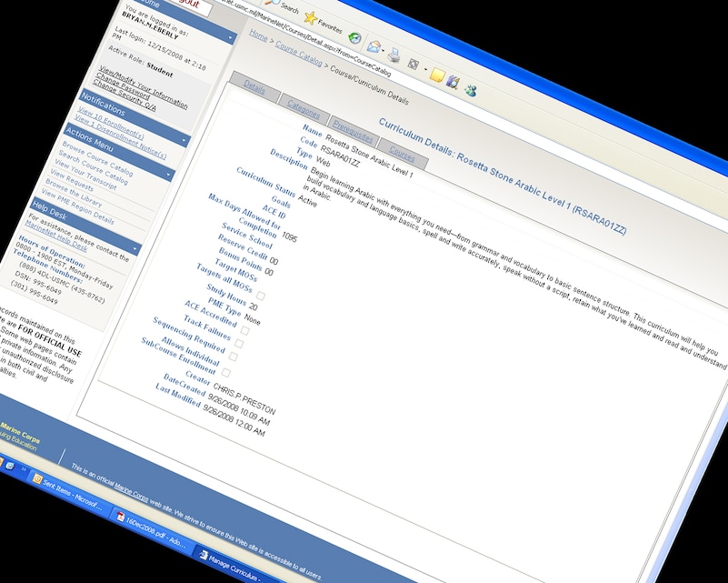Viewport: 728px width, 583px height.
Task: Check the ACE Accredited checkbox
Action: 244,329
